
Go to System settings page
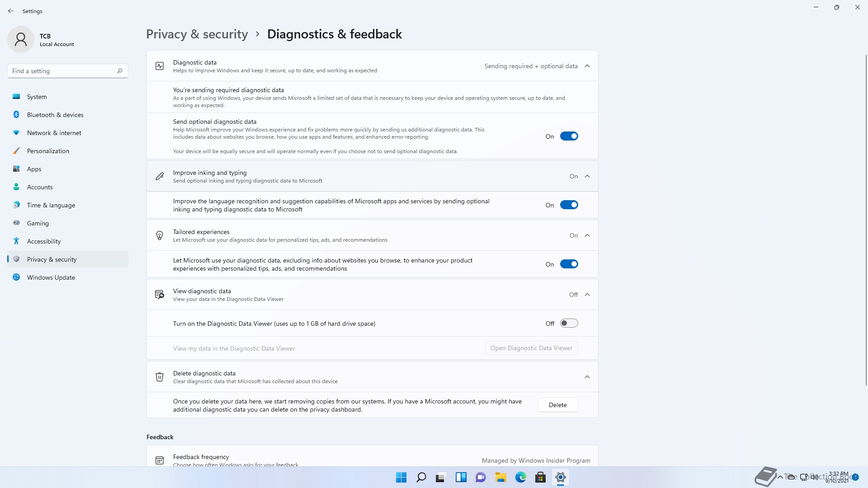(68, 97)
